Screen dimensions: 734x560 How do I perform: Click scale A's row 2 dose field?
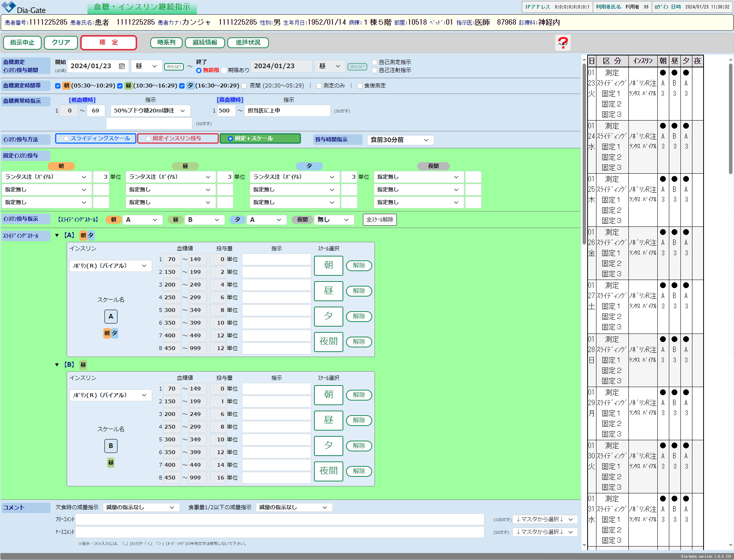(218, 272)
